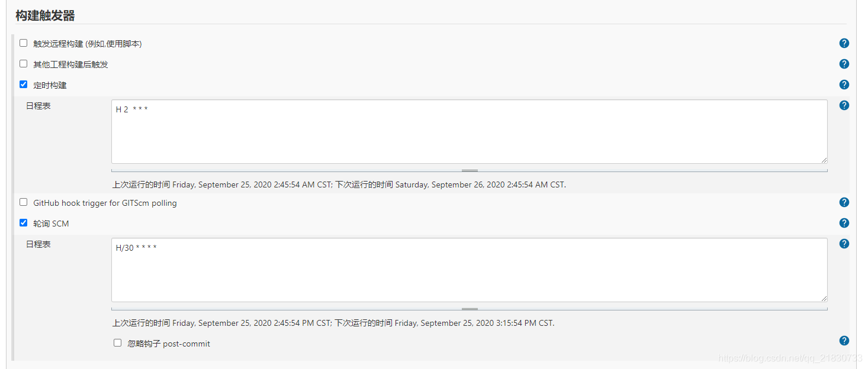
Task: Open help for 触发远程构建 option
Action: (x=844, y=43)
